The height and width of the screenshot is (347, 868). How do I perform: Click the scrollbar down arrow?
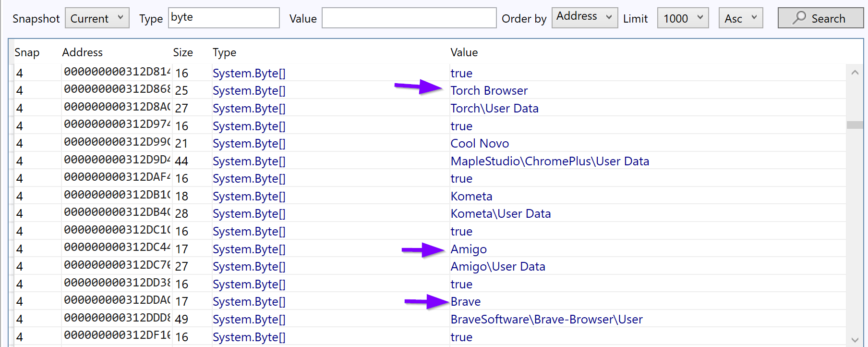(x=855, y=339)
